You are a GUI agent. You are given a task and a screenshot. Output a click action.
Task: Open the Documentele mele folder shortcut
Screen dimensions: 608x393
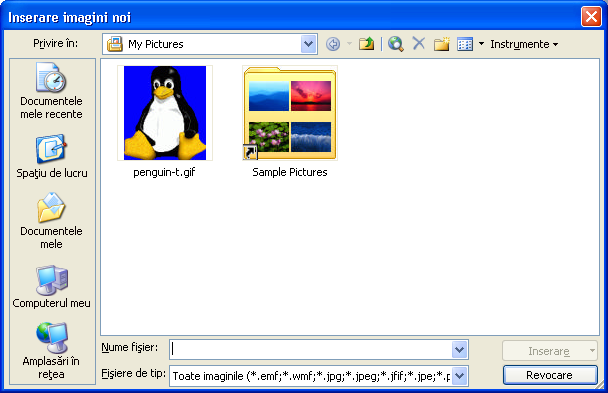(x=52, y=221)
